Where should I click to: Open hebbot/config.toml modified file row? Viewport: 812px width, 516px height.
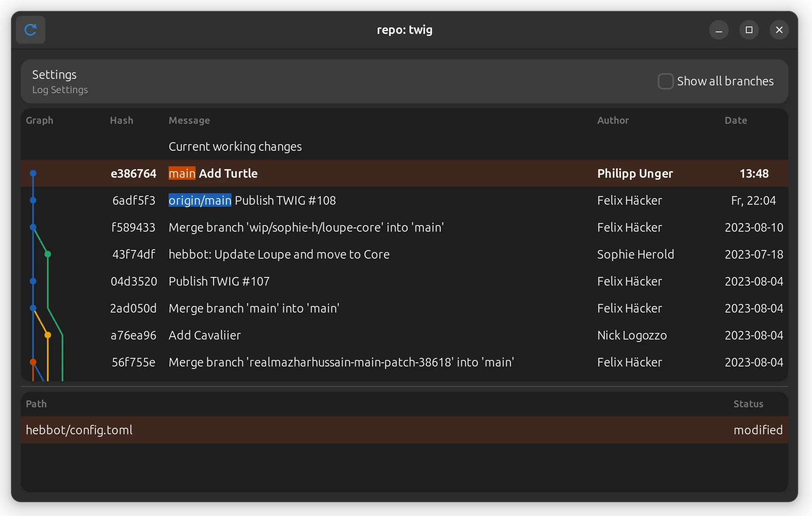click(x=79, y=430)
